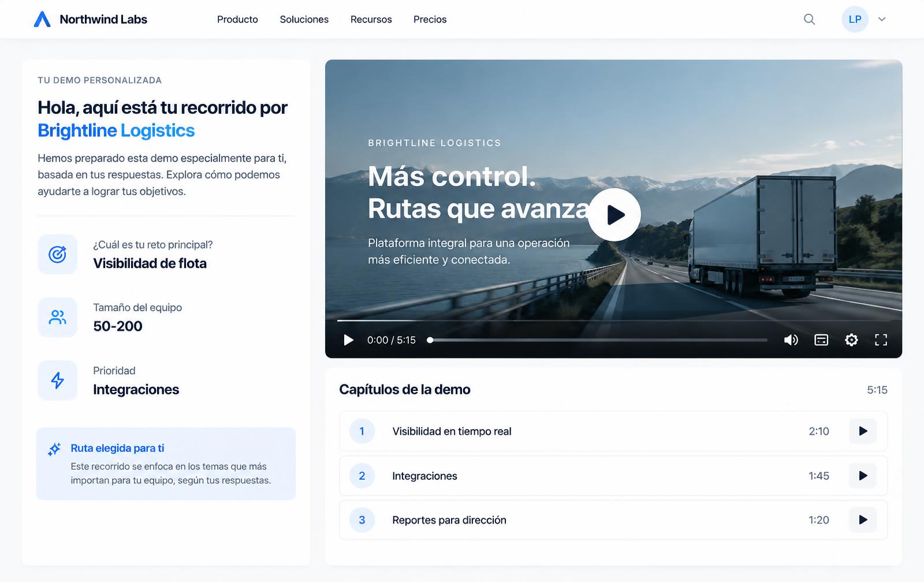Click the 'Visibilidad en tiempo real' chapter title

coord(452,431)
